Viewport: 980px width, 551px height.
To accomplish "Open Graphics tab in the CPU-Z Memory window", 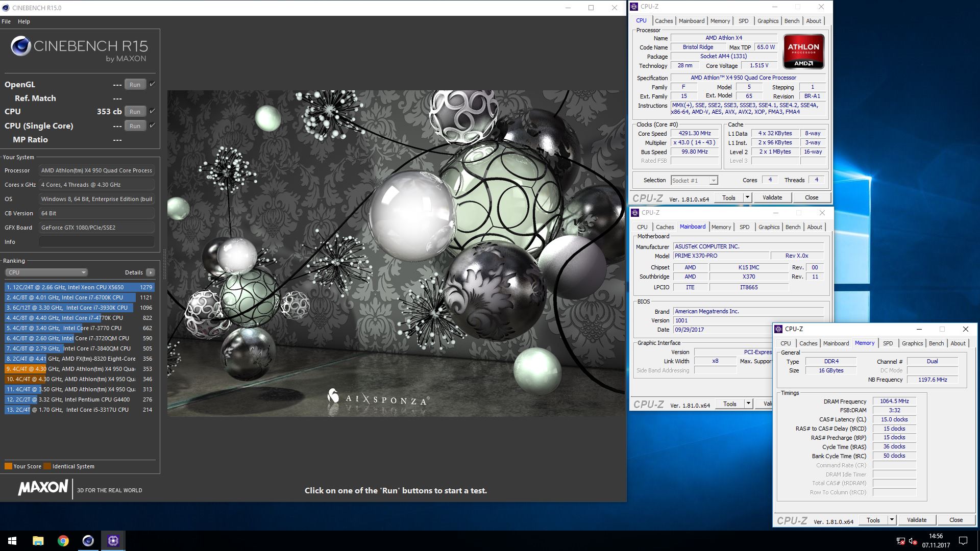I will pos(912,343).
